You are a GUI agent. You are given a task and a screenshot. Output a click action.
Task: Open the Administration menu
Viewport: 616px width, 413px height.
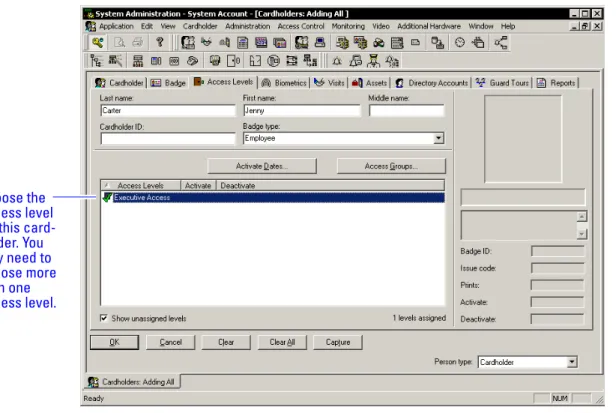point(248,26)
